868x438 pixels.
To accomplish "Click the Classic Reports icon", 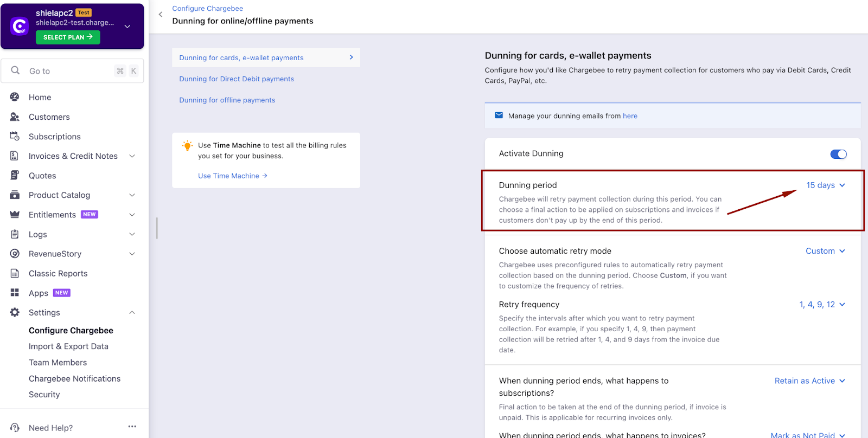I will 15,274.
